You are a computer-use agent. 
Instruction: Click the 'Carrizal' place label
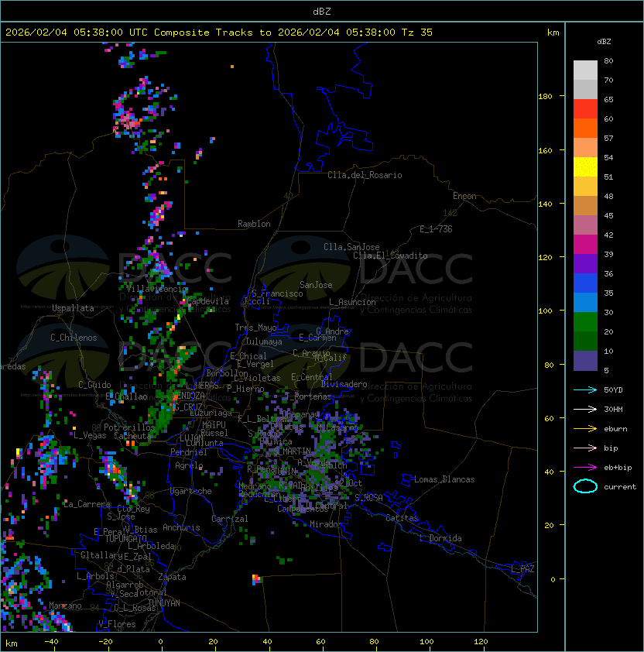click(x=230, y=519)
